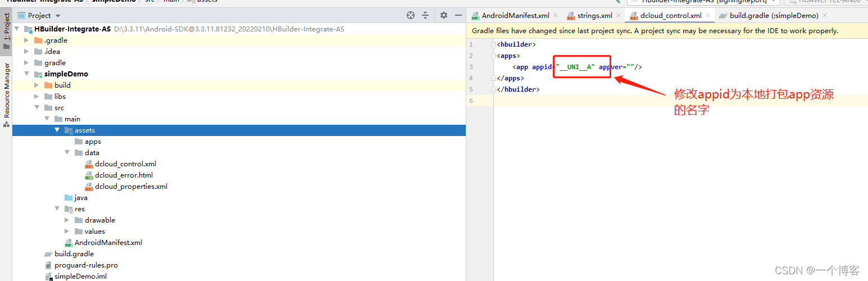This screenshot has height=281, width=868.
Task: Click the simpleDemo module folder icon
Action: click(x=38, y=74)
